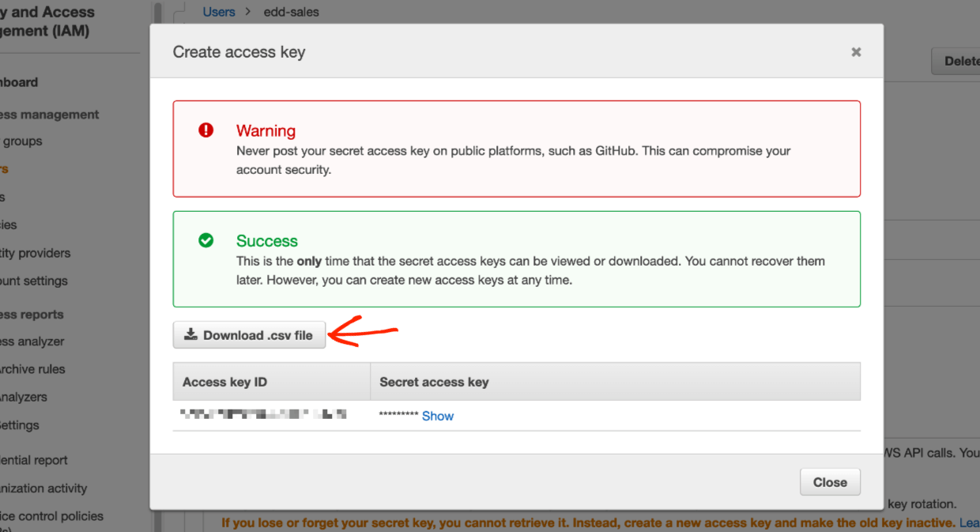Expand the Access reports section
980x532 pixels.
pyautogui.click(x=32, y=314)
